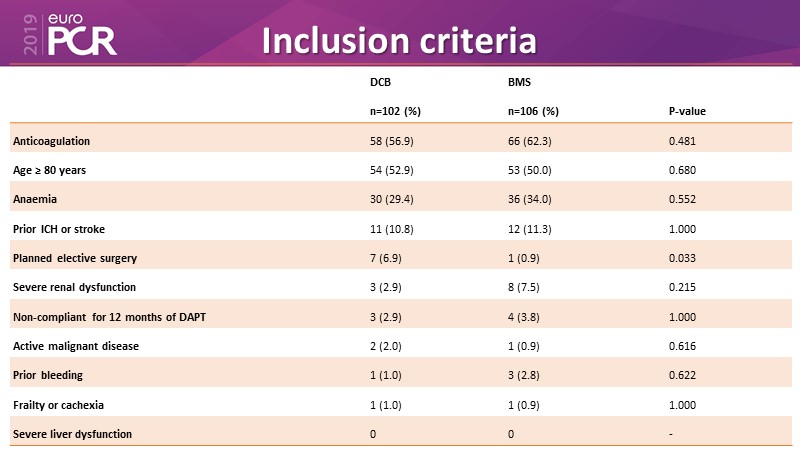Click the Severe liver dysfunction label

72,433
